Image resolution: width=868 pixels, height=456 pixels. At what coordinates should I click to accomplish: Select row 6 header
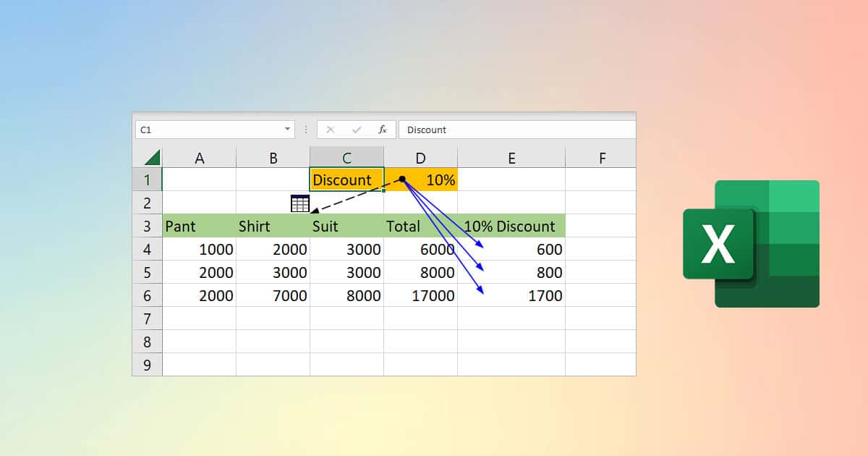148,295
